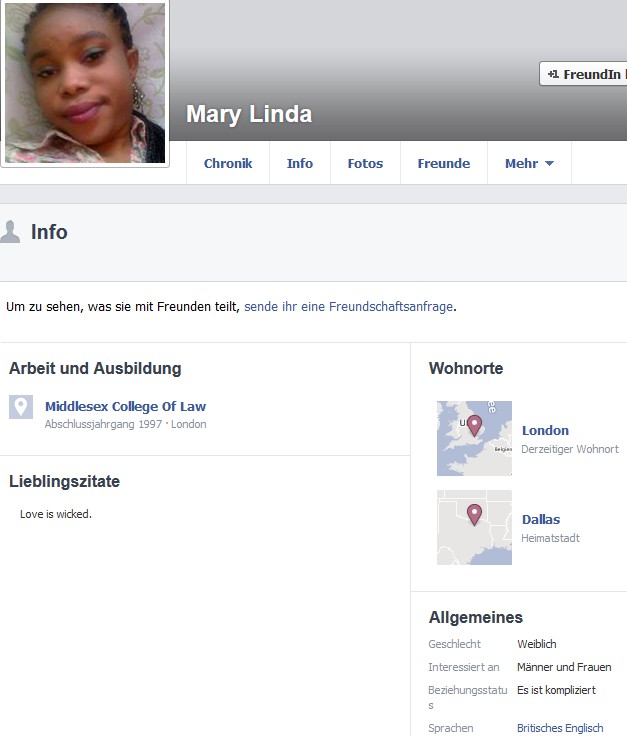The width and height of the screenshot is (627, 736).
Task: Open the London current city link
Action: (x=545, y=430)
